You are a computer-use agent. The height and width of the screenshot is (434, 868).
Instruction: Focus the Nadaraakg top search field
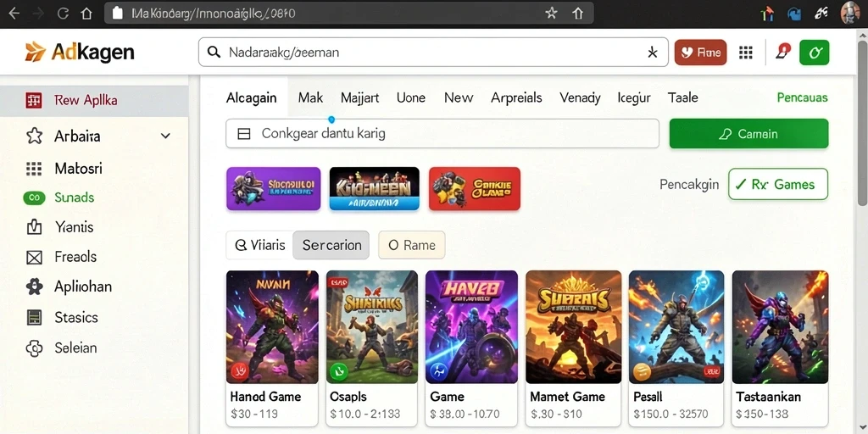433,53
